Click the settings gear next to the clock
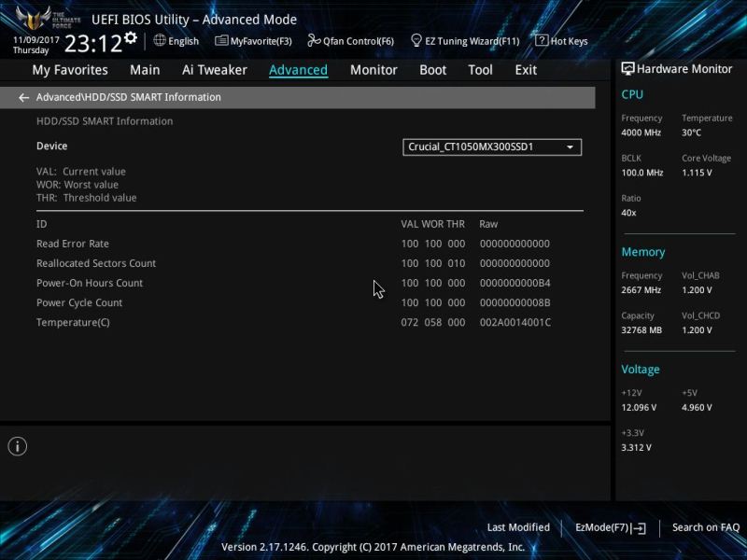The image size is (747, 560). (131, 38)
